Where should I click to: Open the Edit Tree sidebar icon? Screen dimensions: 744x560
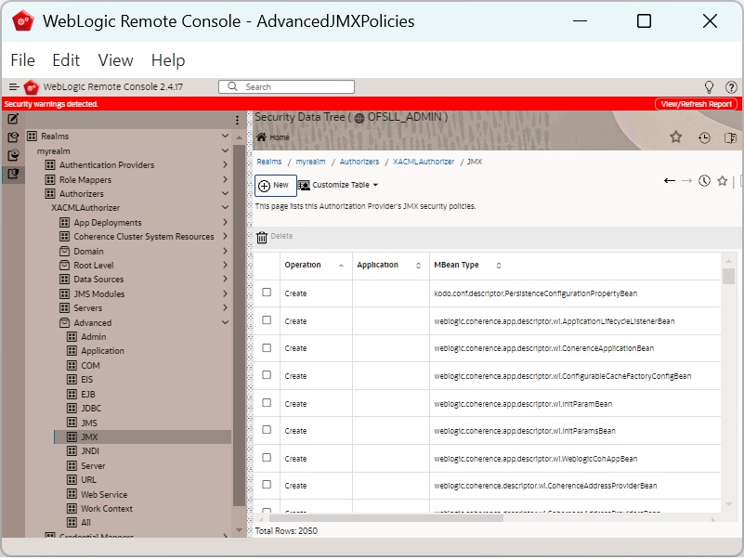(13, 119)
